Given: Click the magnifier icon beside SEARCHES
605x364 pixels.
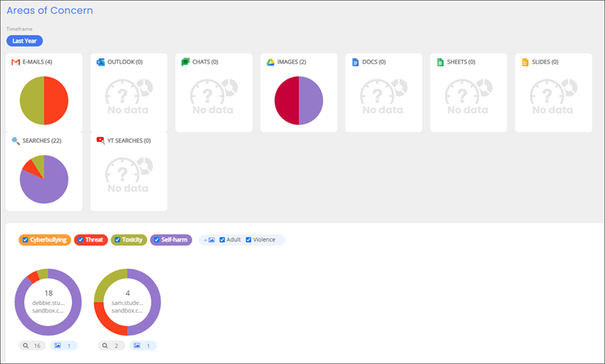Looking at the screenshot, I should point(15,140).
